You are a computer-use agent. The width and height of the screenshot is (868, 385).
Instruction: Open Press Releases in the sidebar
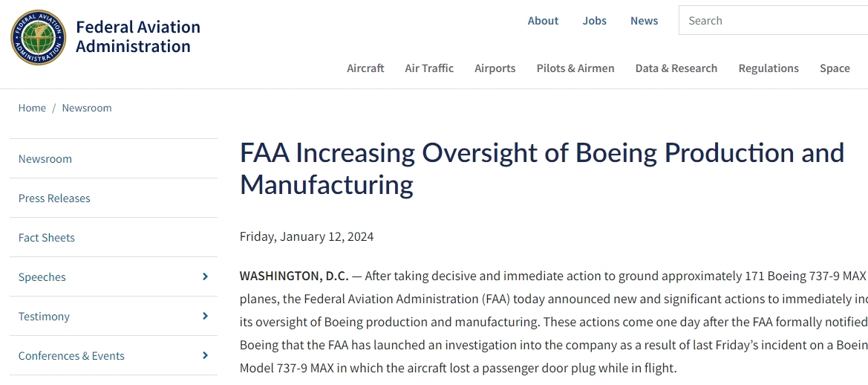click(x=54, y=198)
